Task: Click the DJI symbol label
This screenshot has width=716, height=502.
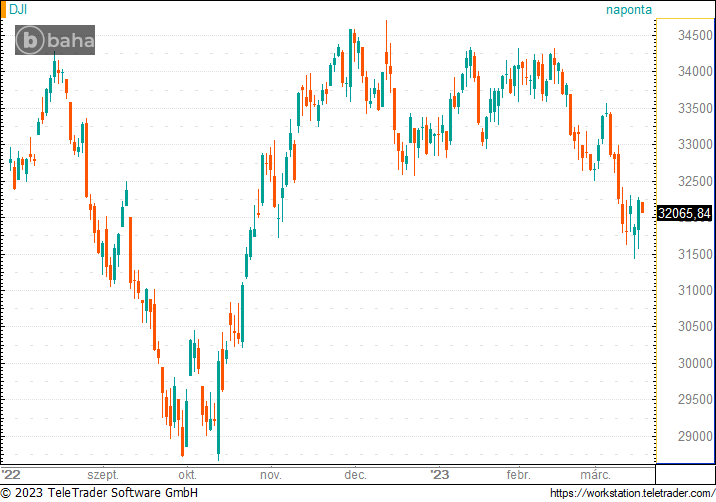Action: coord(18,9)
